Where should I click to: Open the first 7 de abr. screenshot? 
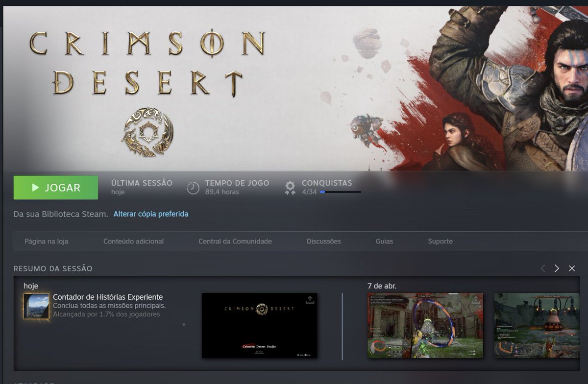(425, 325)
